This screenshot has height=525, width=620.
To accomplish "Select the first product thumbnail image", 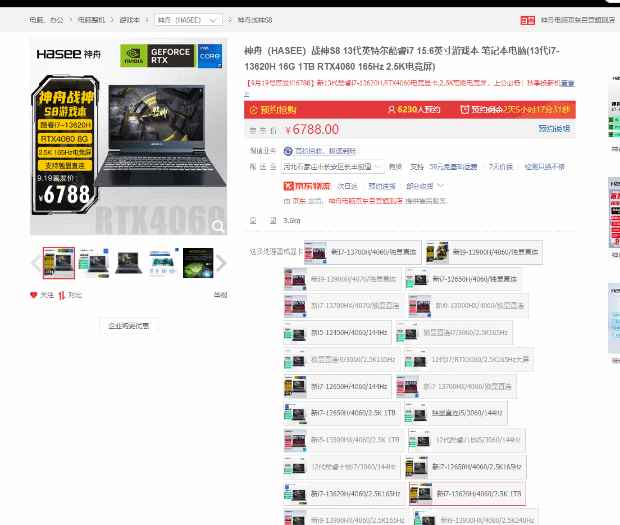I will pyautogui.click(x=59, y=263).
